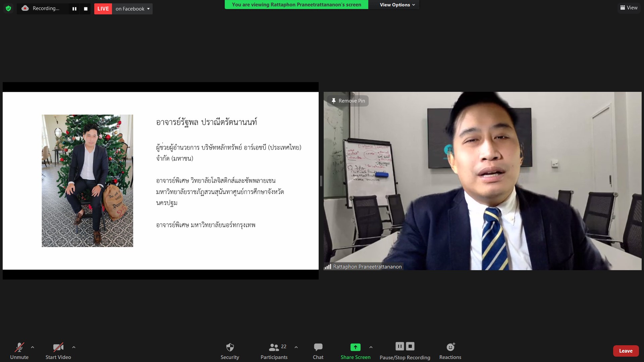Screen dimensions: 644x362
Task: Click Remove Pin on speaker video
Action: [x=348, y=101]
